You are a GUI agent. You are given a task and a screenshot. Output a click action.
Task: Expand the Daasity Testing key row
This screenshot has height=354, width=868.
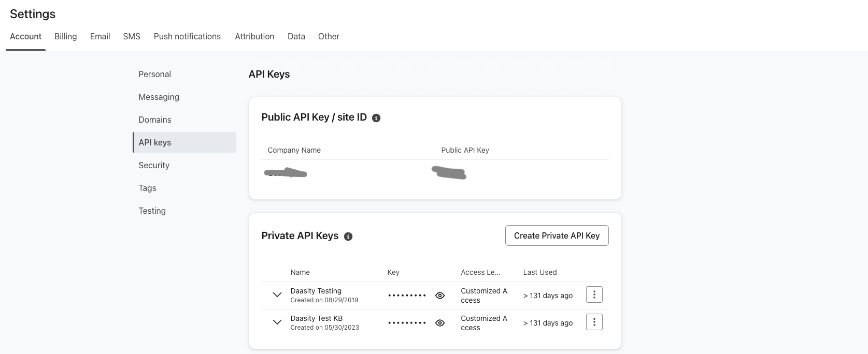277,295
